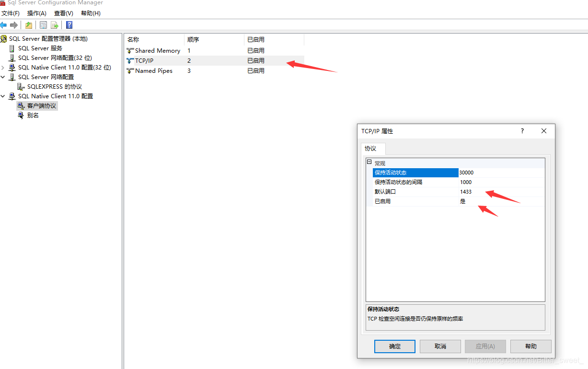This screenshot has height=369, width=588.
Task: Click the 保持活动状态 property label
Action: (x=415, y=173)
